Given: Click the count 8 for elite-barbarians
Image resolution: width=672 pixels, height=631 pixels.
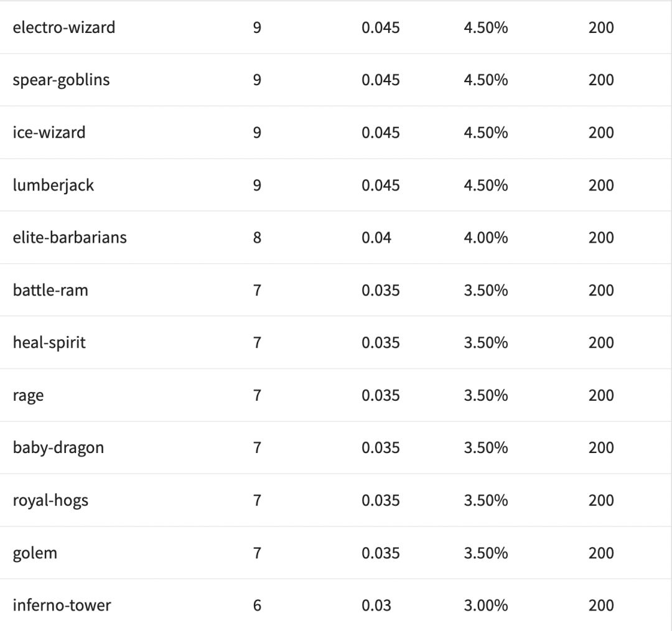Looking at the screenshot, I should click(257, 237).
